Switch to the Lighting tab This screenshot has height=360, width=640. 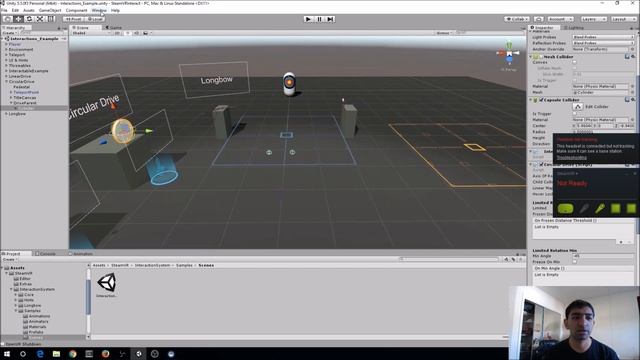[x=573, y=28]
